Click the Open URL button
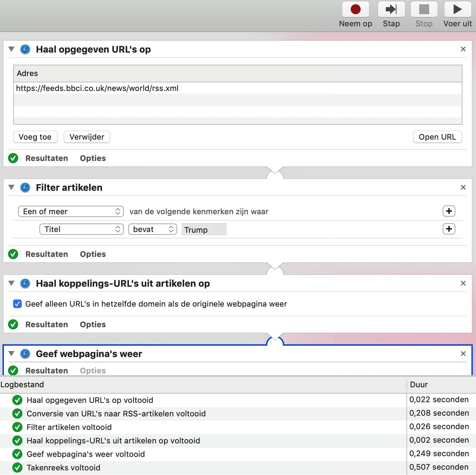Viewport: 476px width, 475px height. [437, 137]
